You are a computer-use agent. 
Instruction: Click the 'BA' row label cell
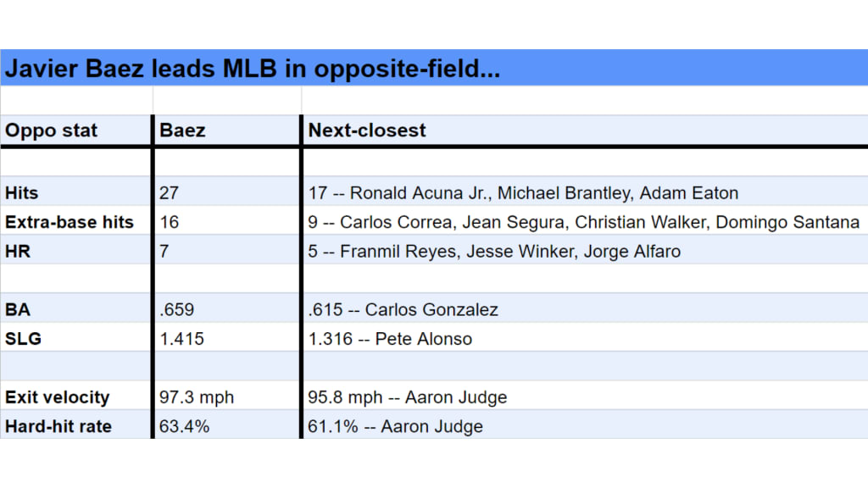click(x=75, y=308)
